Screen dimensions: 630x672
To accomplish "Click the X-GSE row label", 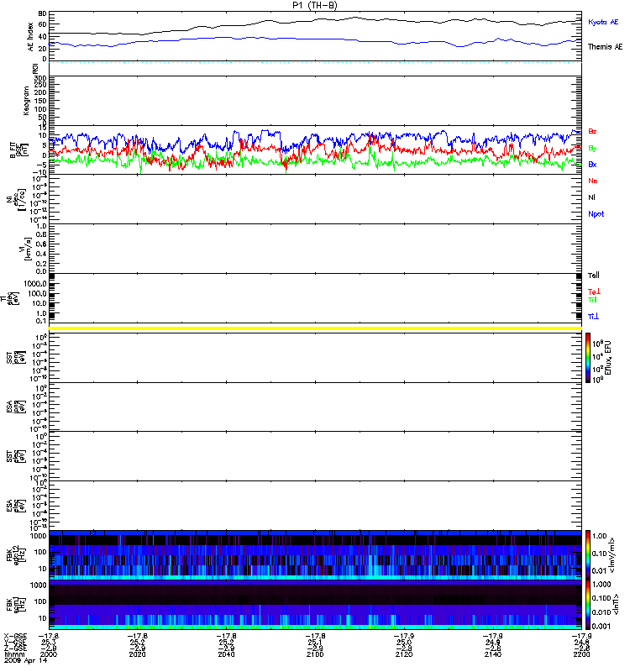I will [15, 636].
